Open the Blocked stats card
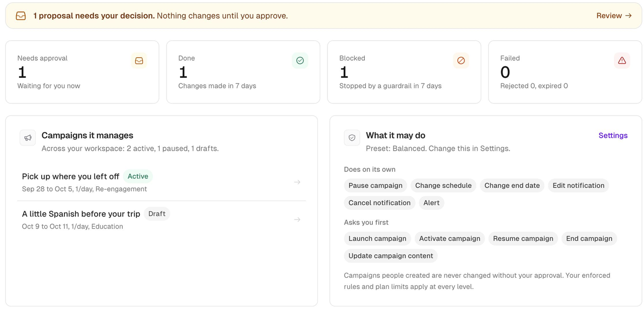644x310 pixels. [404, 72]
